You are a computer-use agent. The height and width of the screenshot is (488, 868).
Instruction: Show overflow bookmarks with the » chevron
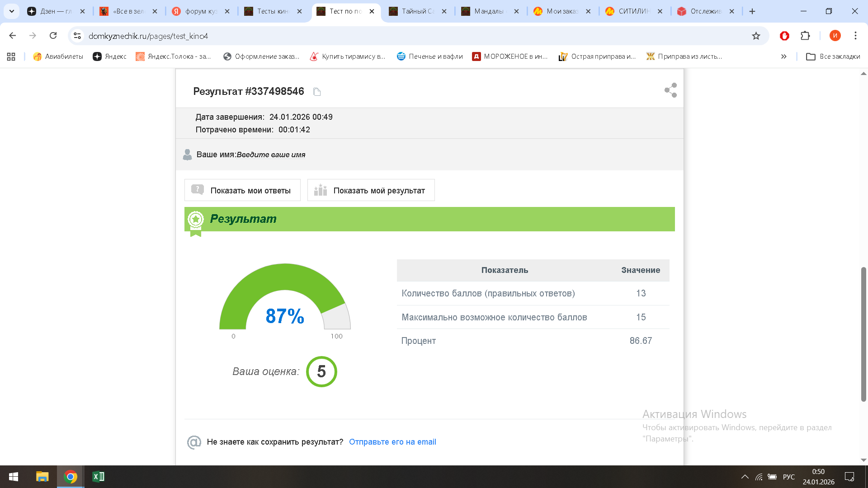coord(783,56)
